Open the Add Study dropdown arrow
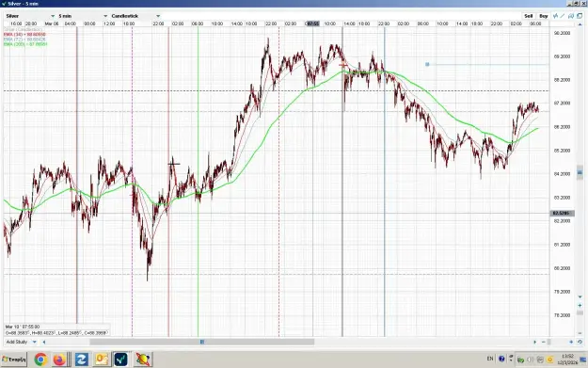Image resolution: width=588 pixels, height=368 pixels. coord(34,342)
